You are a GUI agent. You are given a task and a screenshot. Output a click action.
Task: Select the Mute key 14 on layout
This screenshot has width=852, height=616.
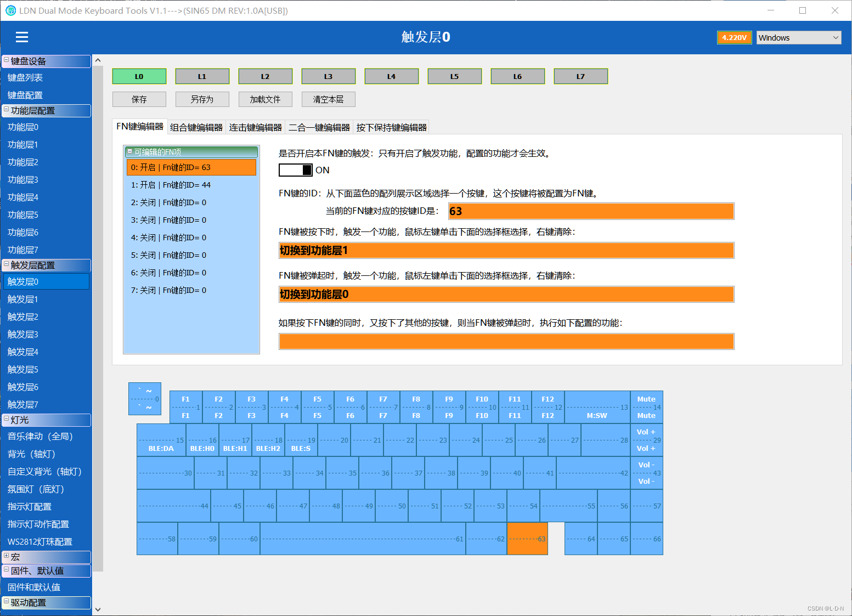(647, 407)
